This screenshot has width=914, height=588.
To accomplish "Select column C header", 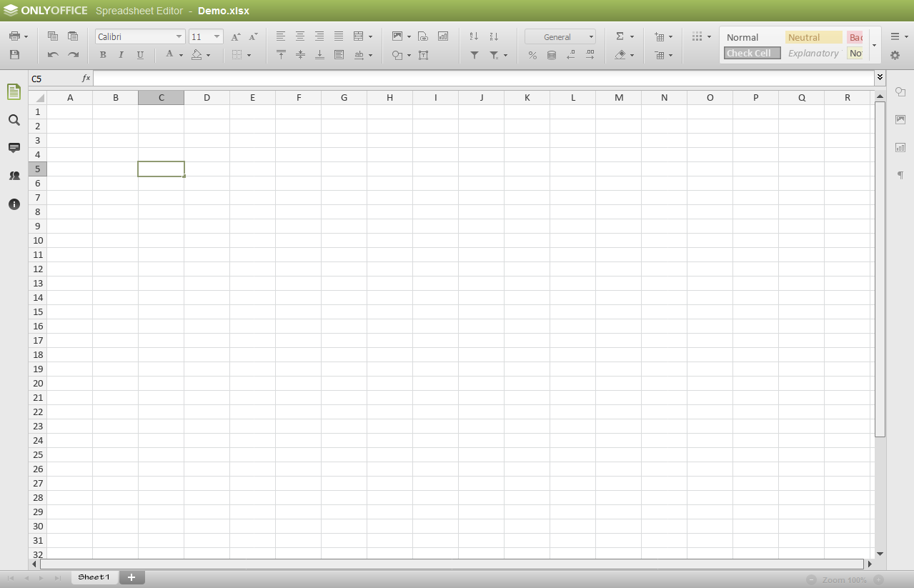I will [161, 98].
